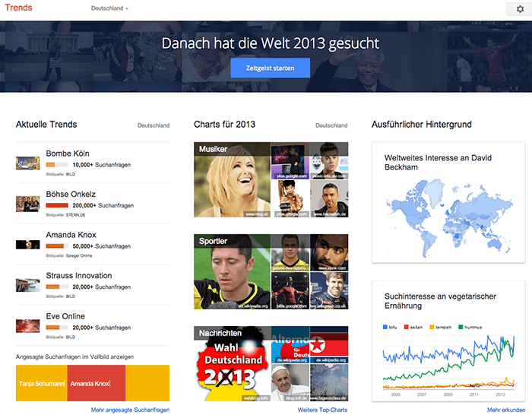532x415 pixels.
Task: Click the red star flag thumbnail
Action: (x=329, y=345)
